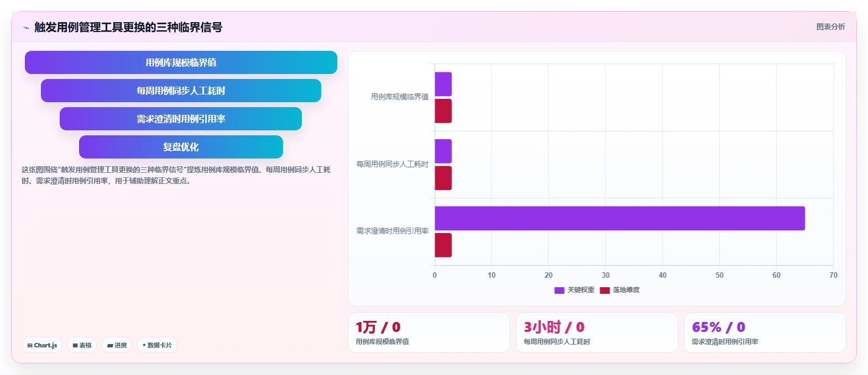Select the 需求澄清时用例引用率 funnel bar
Viewport: 868px width, 375px height.
coord(181,119)
